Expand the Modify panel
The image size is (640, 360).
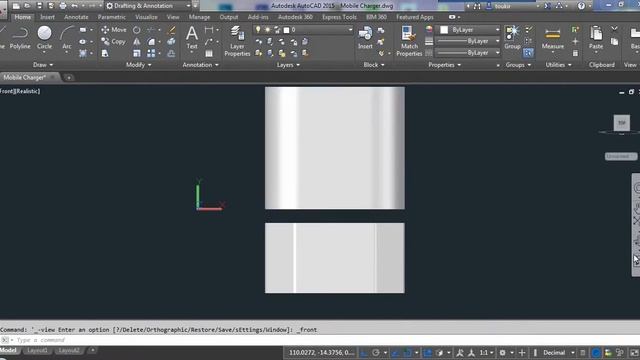pyautogui.click(x=139, y=65)
